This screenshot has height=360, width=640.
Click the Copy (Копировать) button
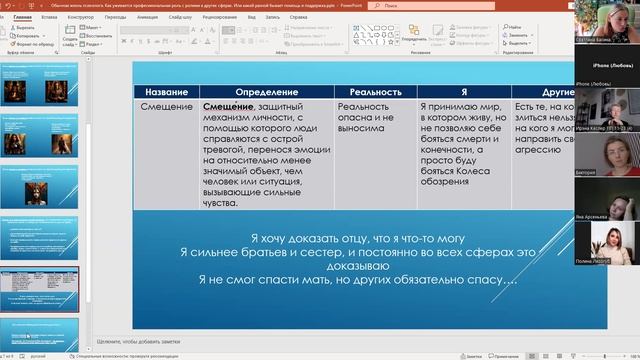25,36
